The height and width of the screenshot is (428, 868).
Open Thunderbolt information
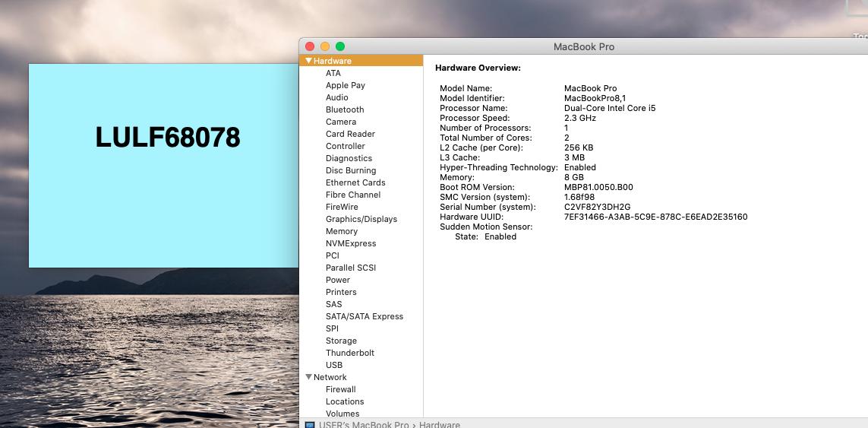[x=350, y=353]
